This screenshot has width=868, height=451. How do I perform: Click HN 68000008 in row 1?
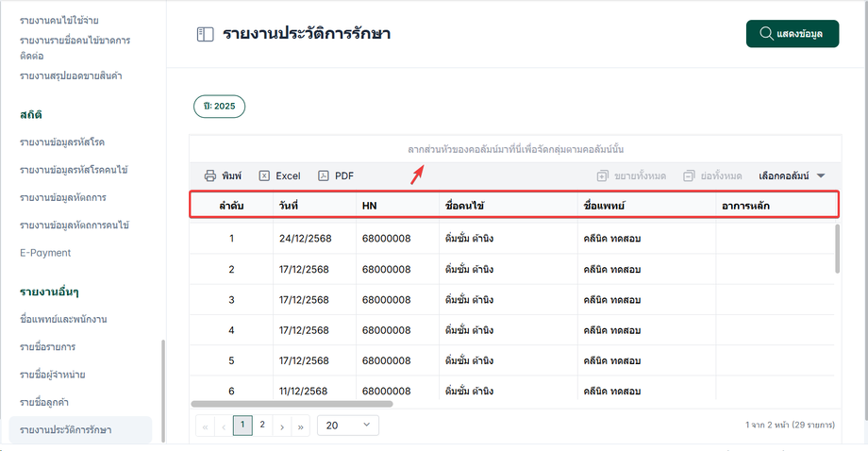click(387, 239)
